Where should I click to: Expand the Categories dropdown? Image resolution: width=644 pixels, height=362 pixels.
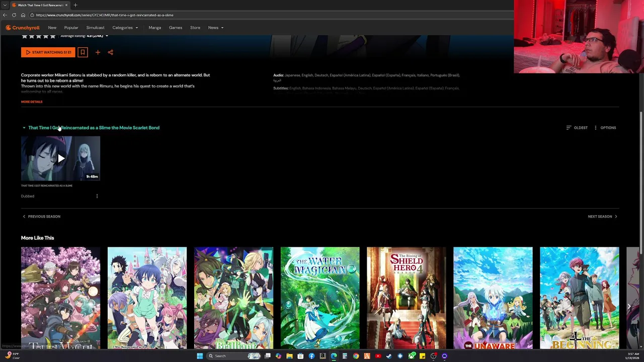tap(125, 28)
